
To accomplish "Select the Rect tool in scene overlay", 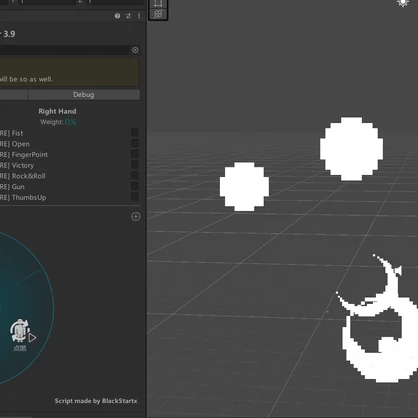I will tap(158, 4).
